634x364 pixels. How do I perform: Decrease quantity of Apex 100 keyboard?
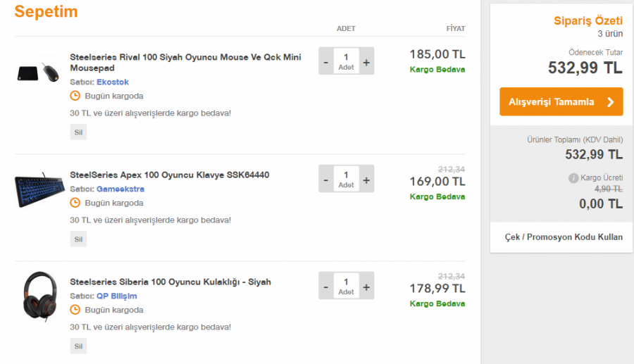325,179
